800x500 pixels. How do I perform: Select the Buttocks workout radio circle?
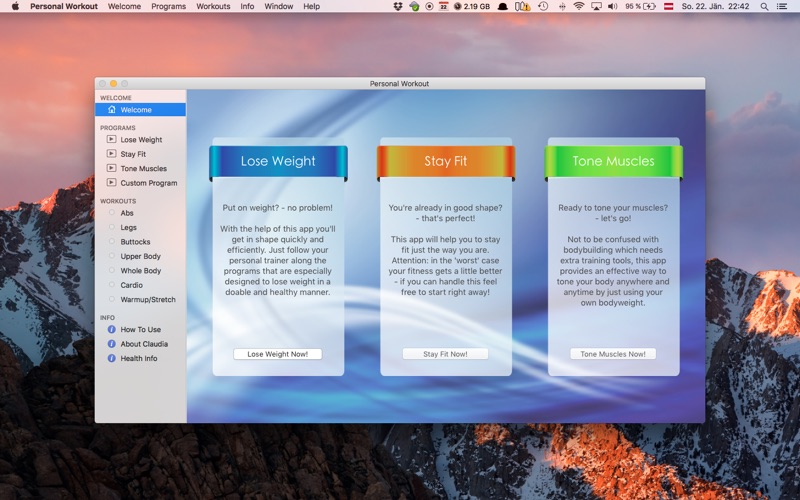(111, 241)
